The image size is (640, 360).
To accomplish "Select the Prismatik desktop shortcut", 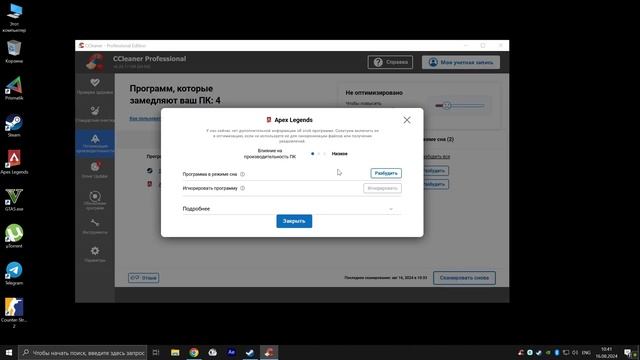I will (14, 88).
